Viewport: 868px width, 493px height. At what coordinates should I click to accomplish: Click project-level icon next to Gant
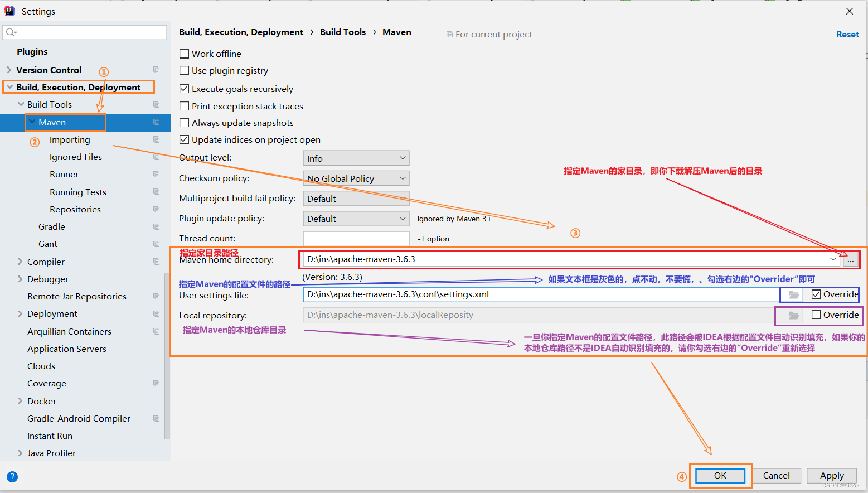coord(156,244)
